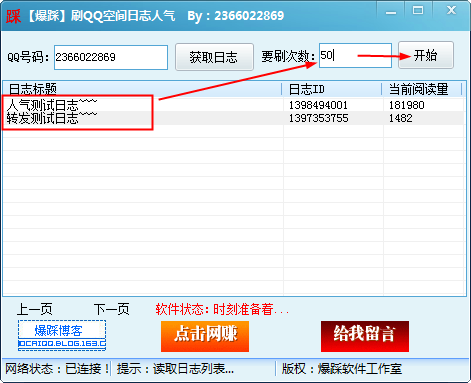Select the 人气测试日志 row
This screenshot has width=471, height=383.
233,105
